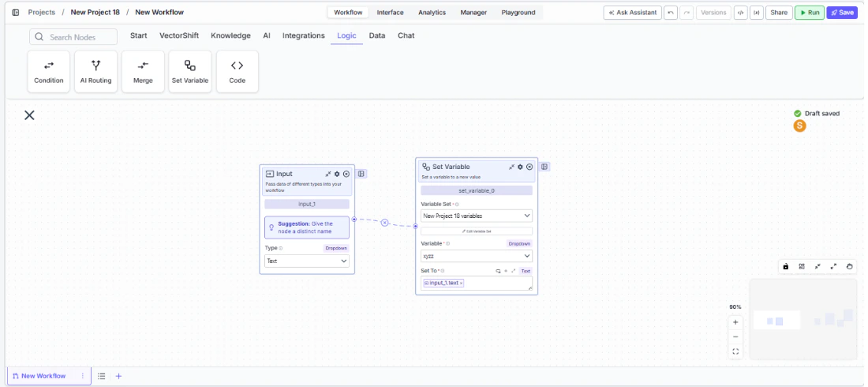Screen dimensions: 868x387
Task: Open the Start node category
Action: pyautogui.click(x=138, y=36)
